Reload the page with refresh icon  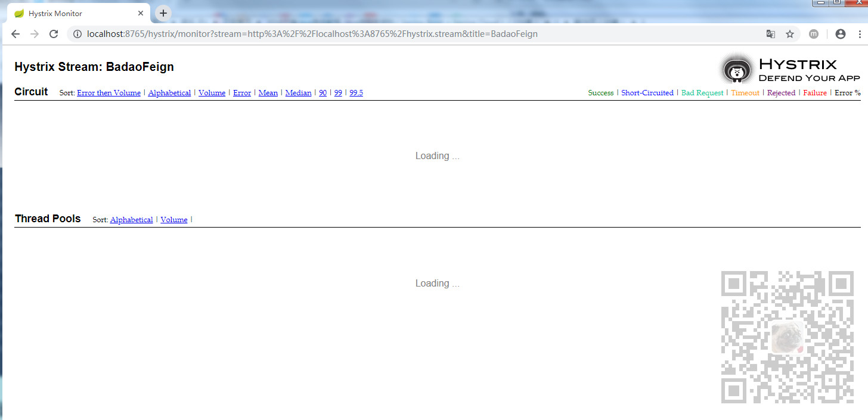click(x=54, y=34)
